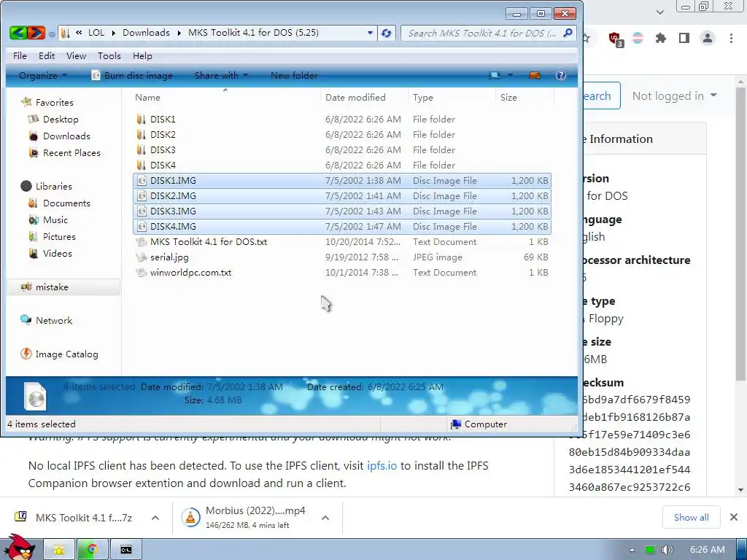The height and width of the screenshot is (560, 747).
Task: Click the Refresh button beside address bar
Action: 387,33
